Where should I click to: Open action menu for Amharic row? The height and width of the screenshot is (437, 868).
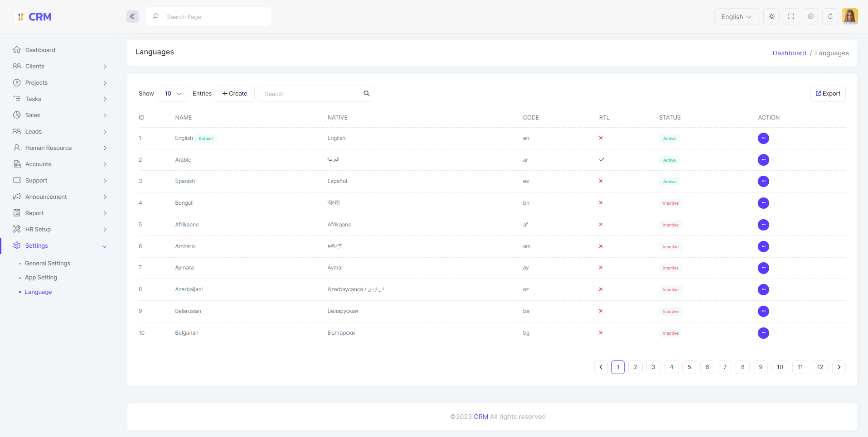click(763, 246)
